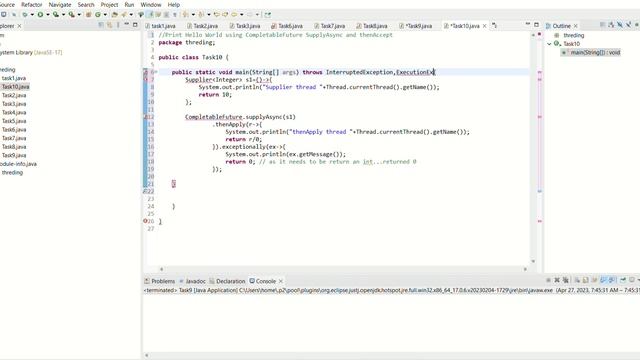Open Search toolbar dropdown arrow
The image size is (640, 360).
tap(131, 15)
